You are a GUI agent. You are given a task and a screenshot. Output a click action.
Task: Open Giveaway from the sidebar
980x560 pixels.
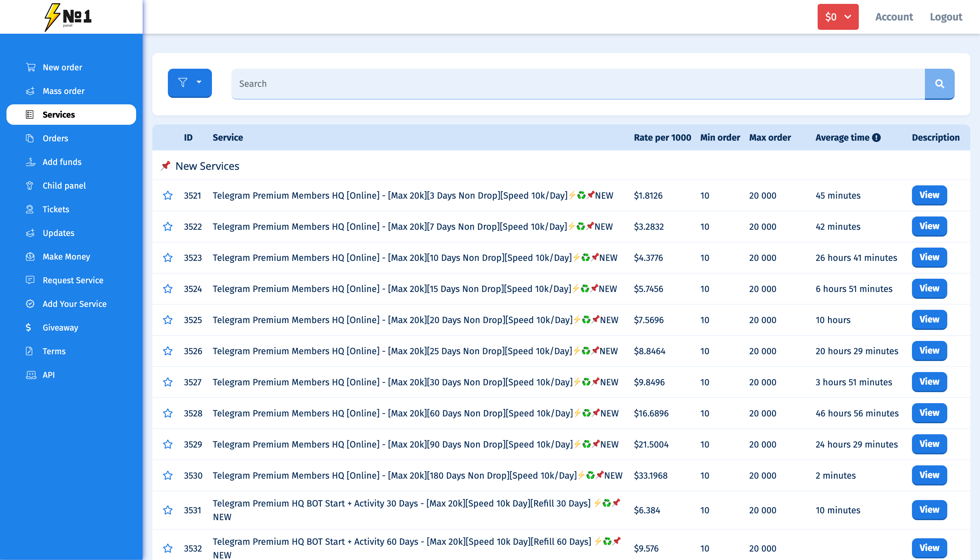coord(60,327)
